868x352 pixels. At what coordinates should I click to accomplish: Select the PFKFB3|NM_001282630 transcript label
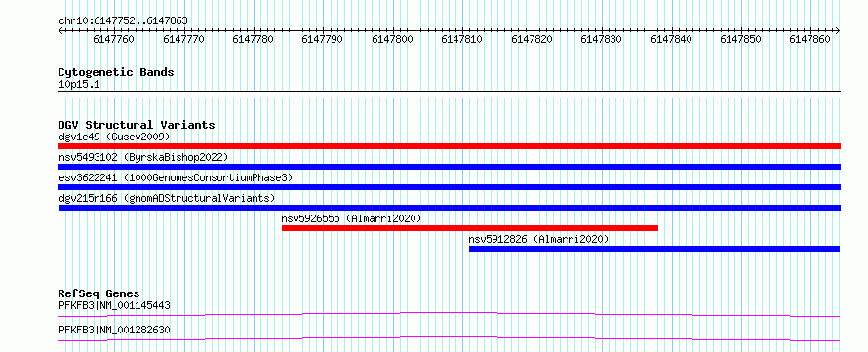[x=114, y=331]
